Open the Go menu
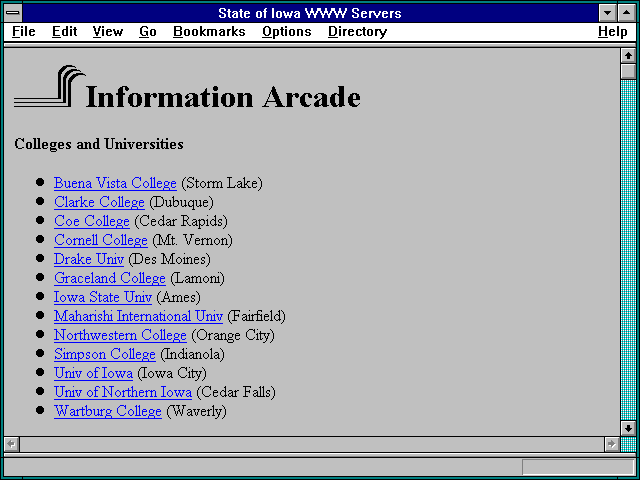The image size is (640, 480). coord(148,32)
